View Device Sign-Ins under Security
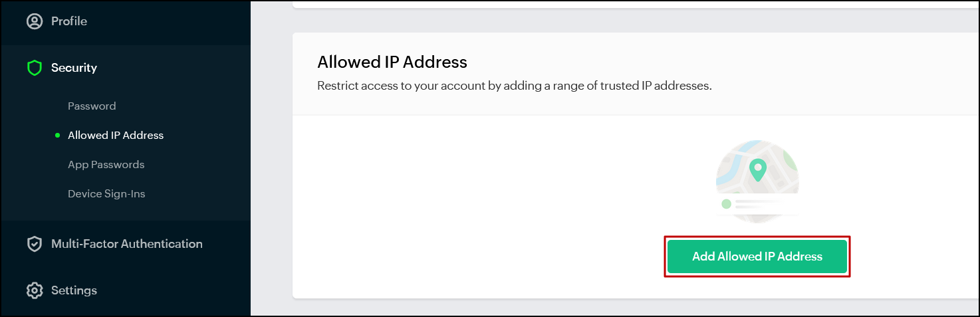This screenshot has width=980, height=317. point(106,194)
